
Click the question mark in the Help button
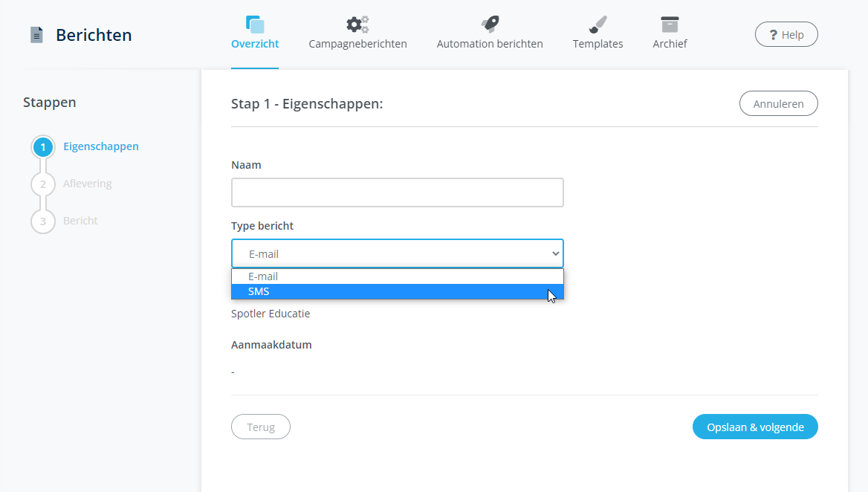774,34
